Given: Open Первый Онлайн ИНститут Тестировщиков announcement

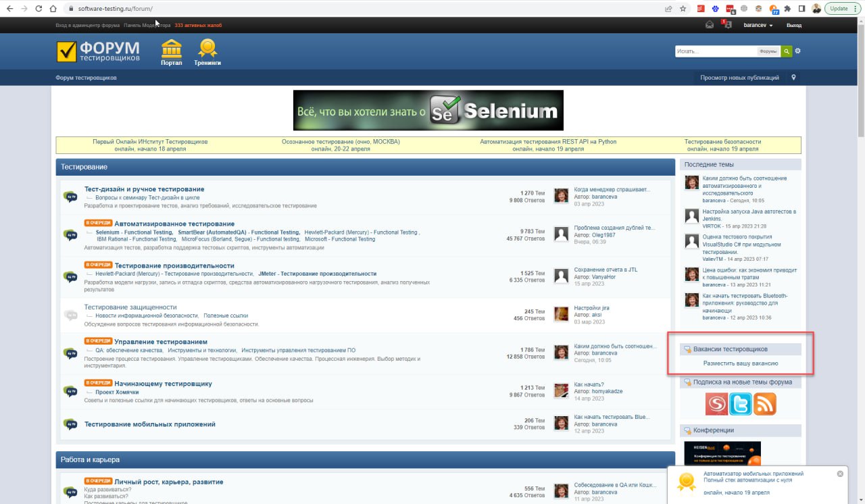Looking at the screenshot, I should pyautogui.click(x=150, y=142).
